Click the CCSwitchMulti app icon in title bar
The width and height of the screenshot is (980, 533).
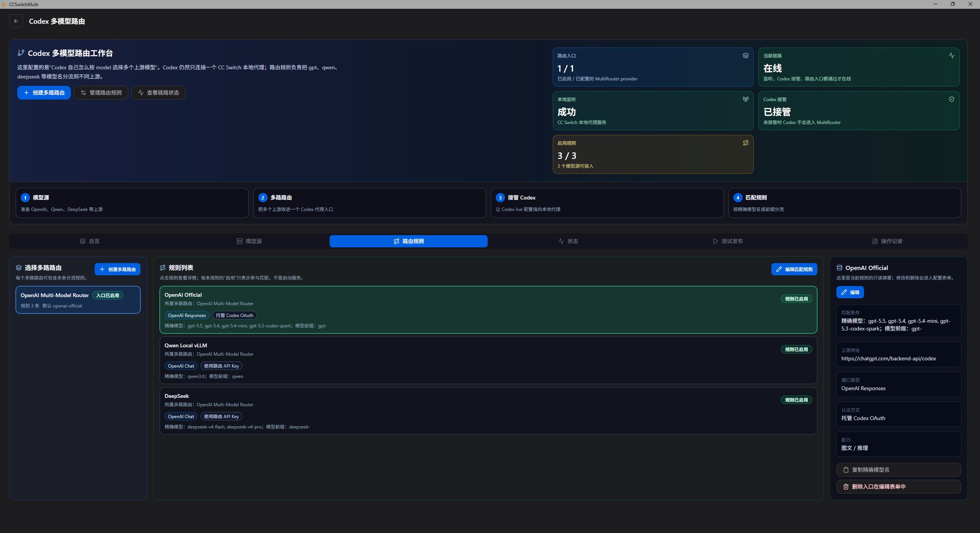pyautogui.click(x=4, y=4)
